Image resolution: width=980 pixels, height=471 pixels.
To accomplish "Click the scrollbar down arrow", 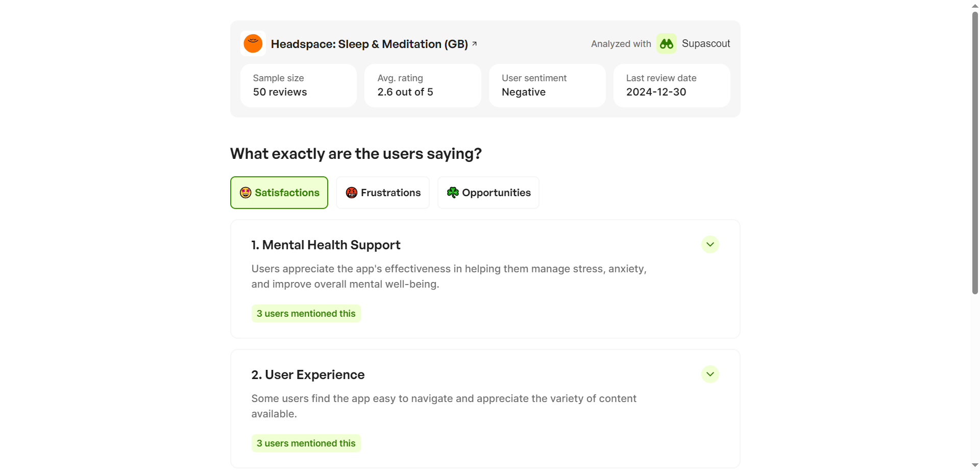I will (975, 465).
